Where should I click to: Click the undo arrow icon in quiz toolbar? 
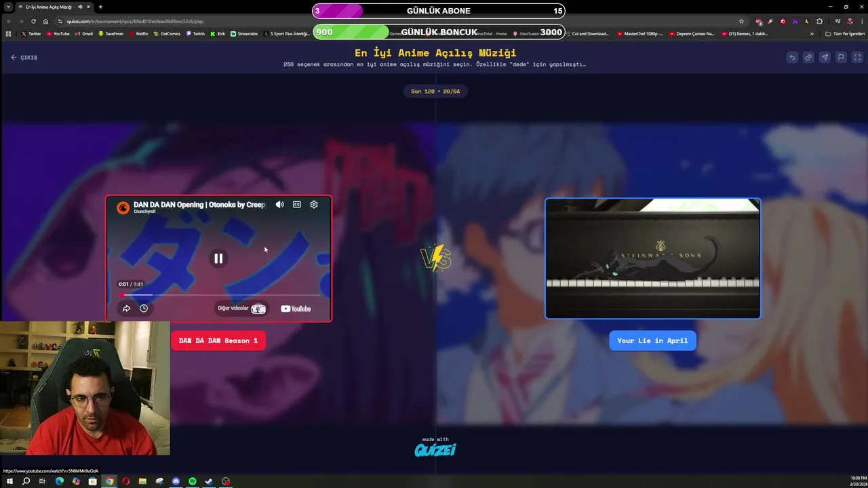click(x=792, y=58)
